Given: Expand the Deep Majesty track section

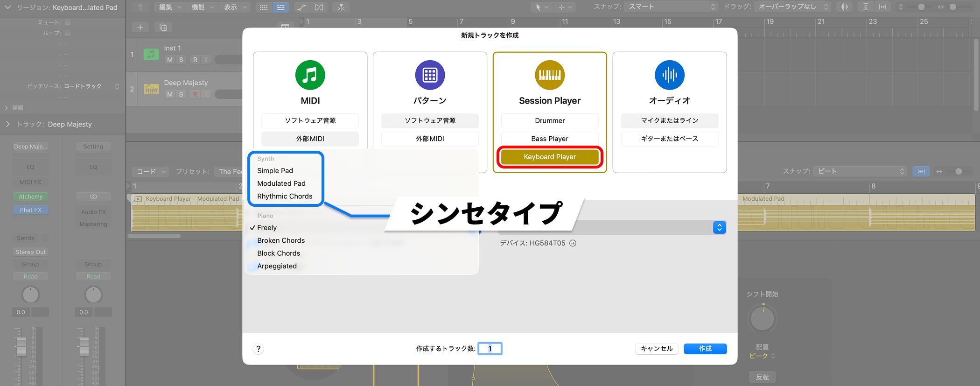Looking at the screenshot, I should tap(8, 124).
